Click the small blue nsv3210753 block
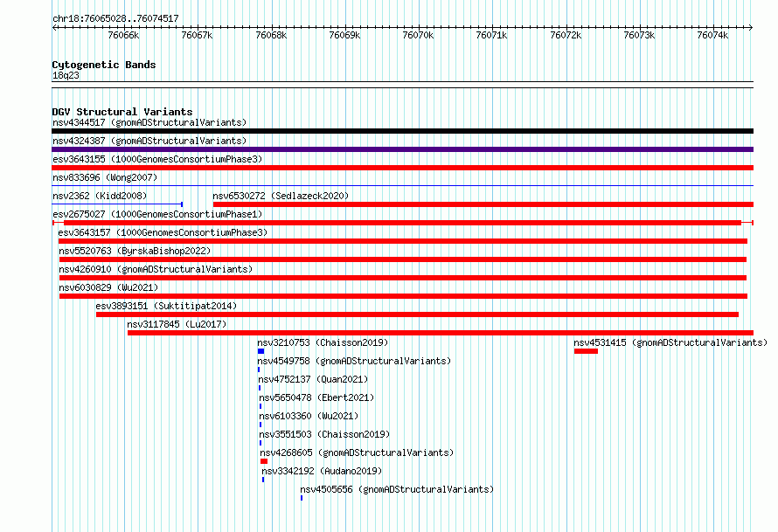The height and width of the screenshot is (532, 778). click(261, 351)
